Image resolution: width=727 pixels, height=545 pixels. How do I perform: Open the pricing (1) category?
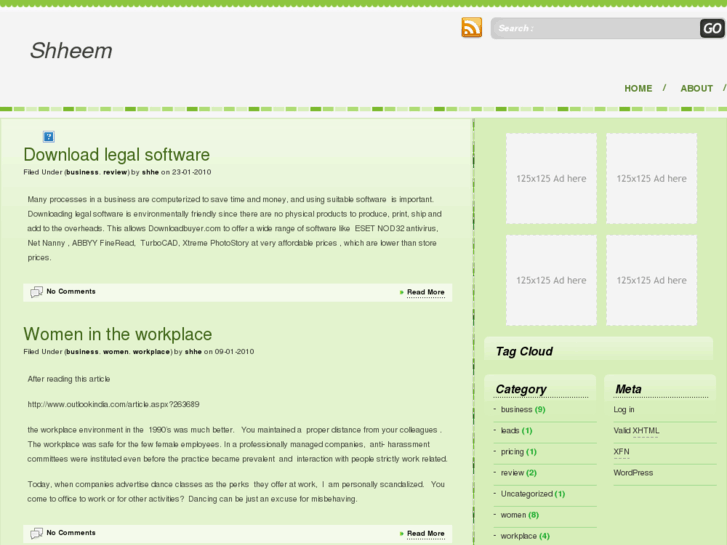point(518,452)
